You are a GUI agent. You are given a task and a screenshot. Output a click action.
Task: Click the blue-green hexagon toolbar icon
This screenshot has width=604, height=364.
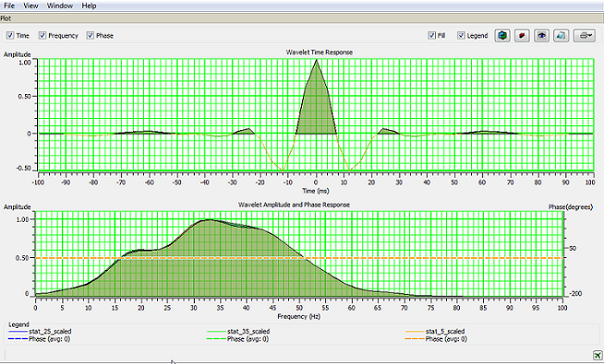502,35
